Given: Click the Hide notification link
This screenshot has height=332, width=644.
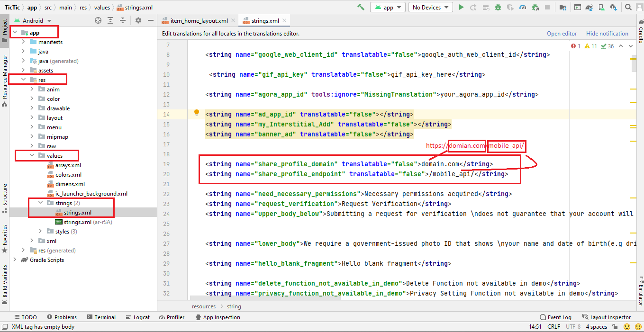Looking at the screenshot, I should point(607,34).
